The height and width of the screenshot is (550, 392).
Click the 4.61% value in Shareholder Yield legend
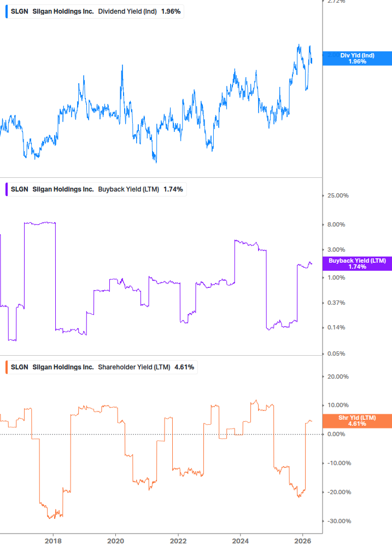tap(184, 367)
